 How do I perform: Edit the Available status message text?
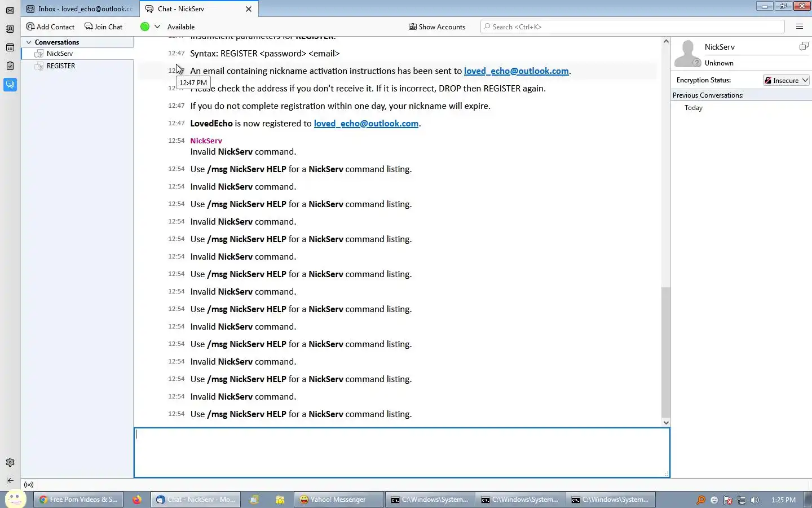click(181, 27)
